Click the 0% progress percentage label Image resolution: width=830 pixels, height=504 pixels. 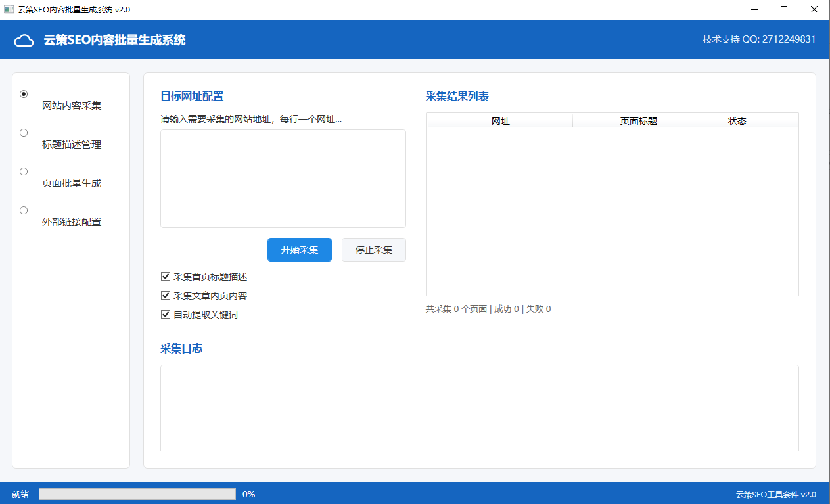(x=249, y=494)
